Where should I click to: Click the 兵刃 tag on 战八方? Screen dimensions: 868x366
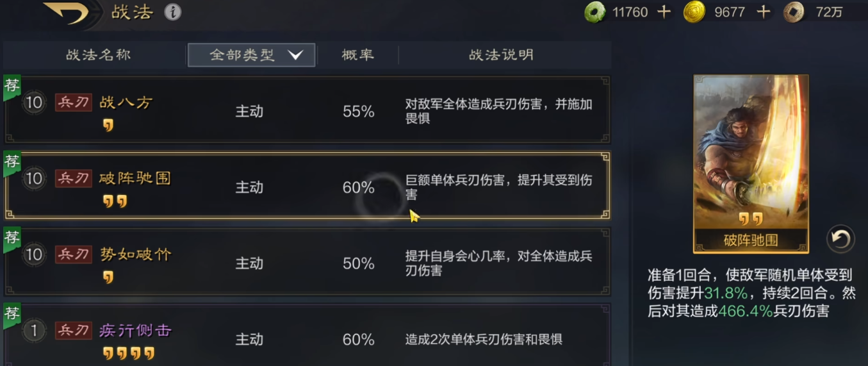(x=73, y=103)
